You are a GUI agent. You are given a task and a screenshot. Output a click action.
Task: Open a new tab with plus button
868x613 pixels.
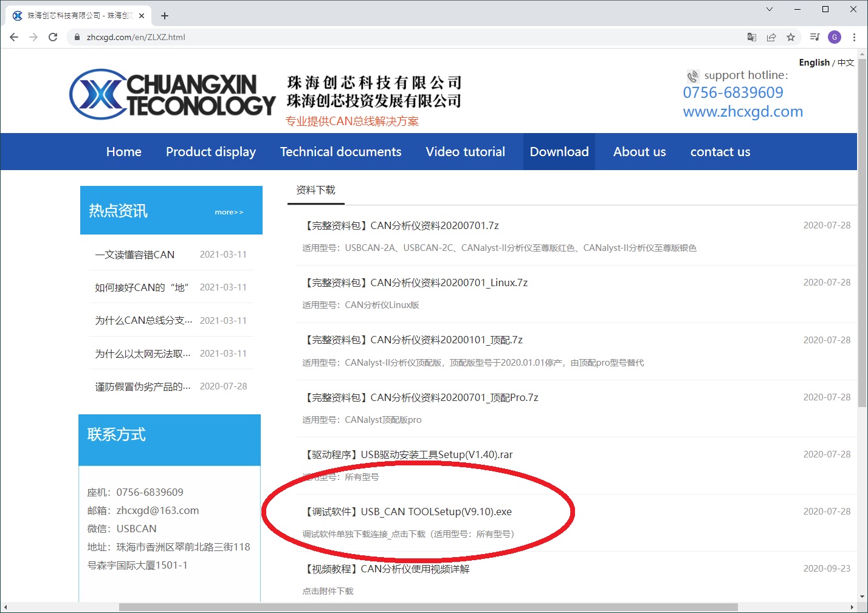pyautogui.click(x=165, y=16)
